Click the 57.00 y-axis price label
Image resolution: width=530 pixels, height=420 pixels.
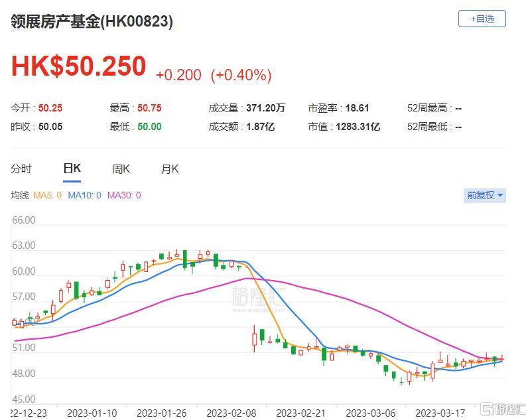coord(24,297)
